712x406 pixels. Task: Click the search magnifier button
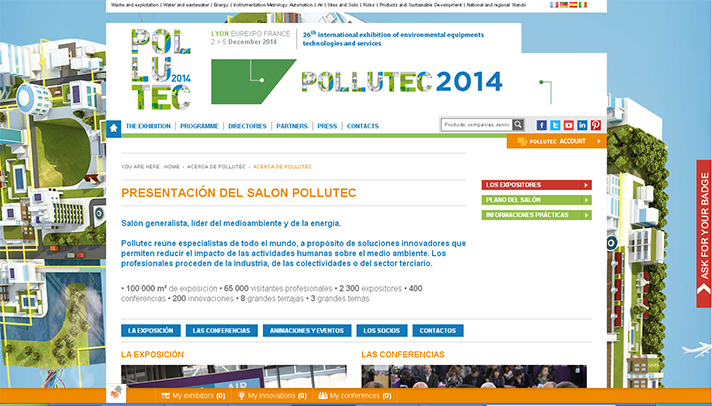518,124
